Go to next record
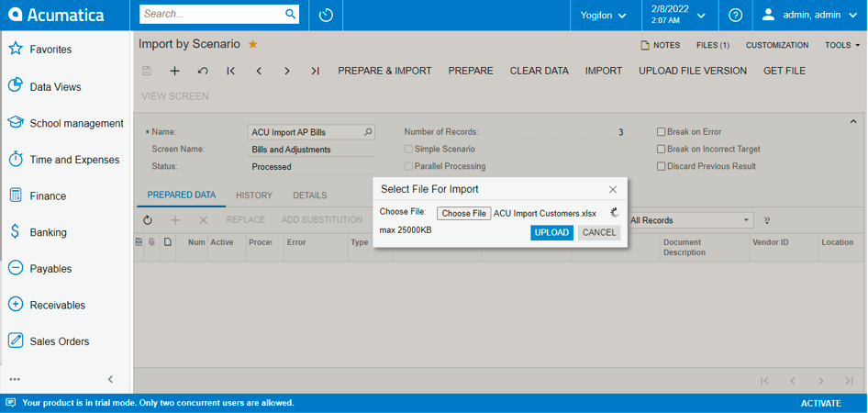Image resolution: width=868 pixels, height=413 pixels. coord(287,71)
